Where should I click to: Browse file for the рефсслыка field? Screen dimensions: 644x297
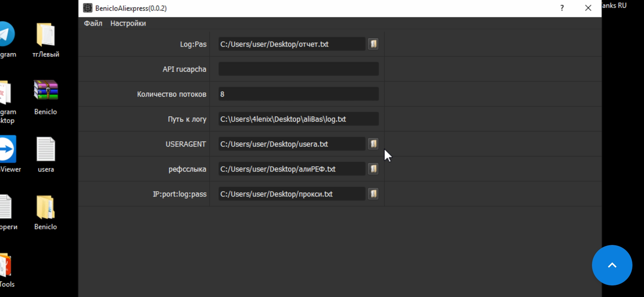coord(373,169)
